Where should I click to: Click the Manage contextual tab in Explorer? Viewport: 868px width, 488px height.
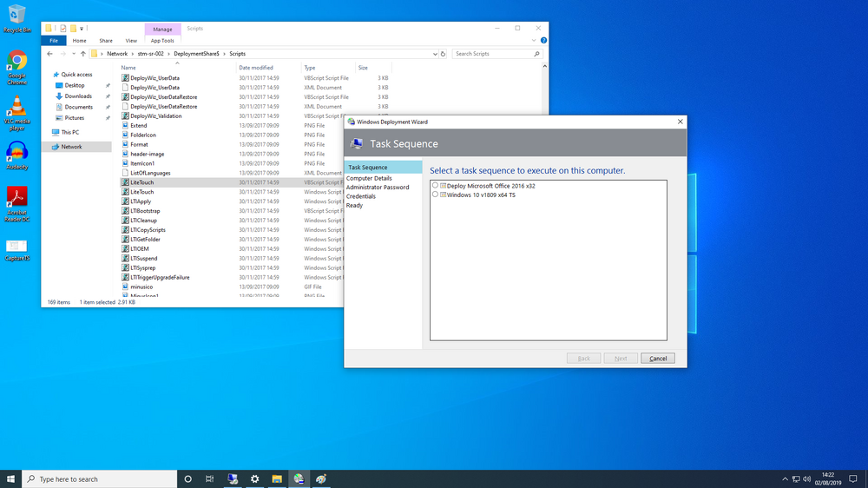coord(162,29)
